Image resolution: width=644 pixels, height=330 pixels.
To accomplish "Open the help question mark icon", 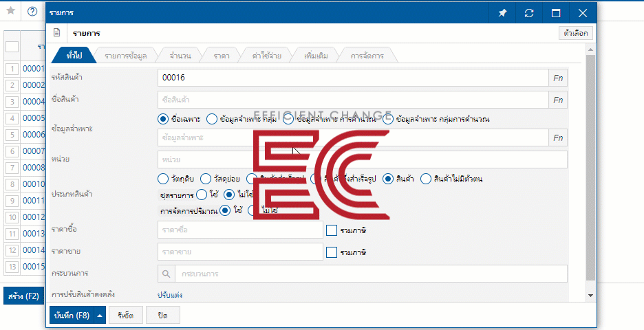I will point(32,11).
